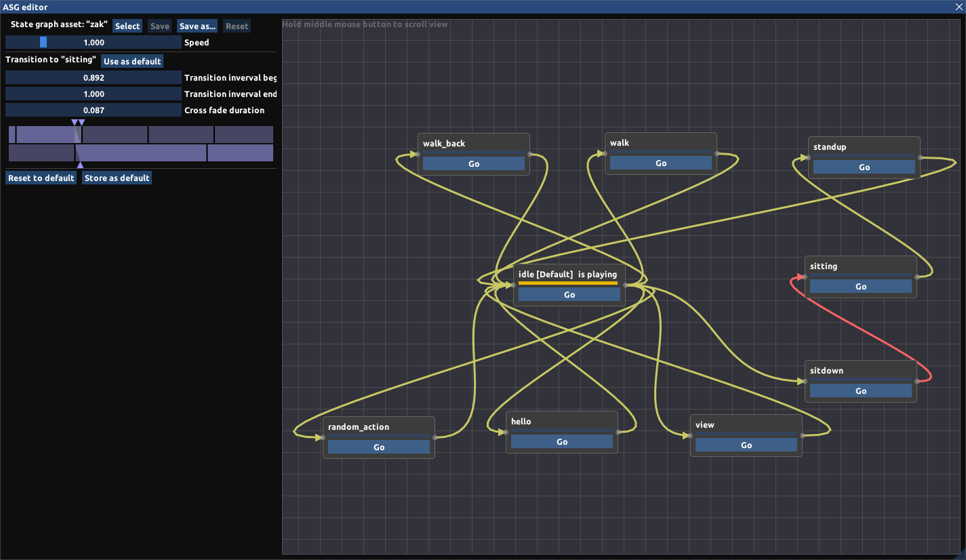Click Go on the hello node
The height and width of the screenshot is (560, 966).
coord(562,441)
